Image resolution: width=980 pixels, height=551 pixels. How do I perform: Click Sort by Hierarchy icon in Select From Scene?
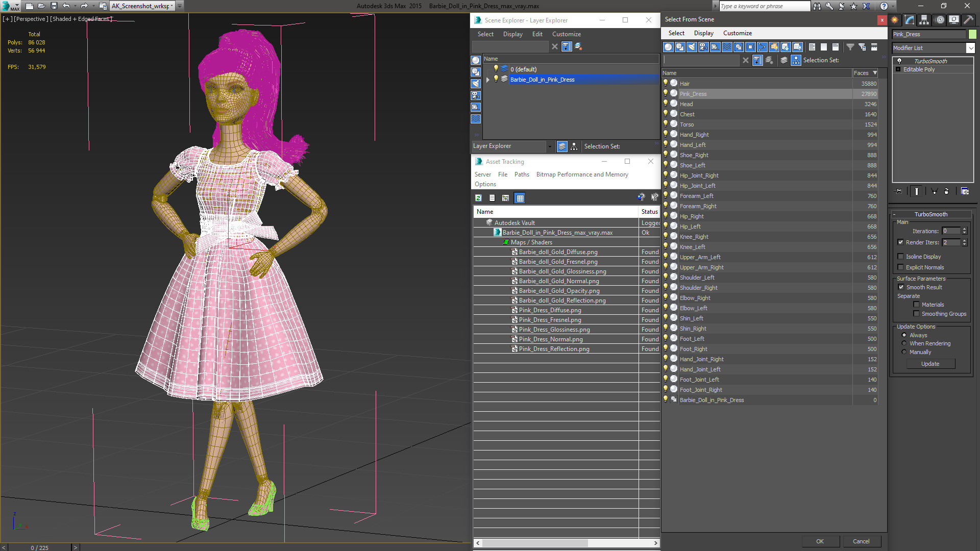point(796,60)
